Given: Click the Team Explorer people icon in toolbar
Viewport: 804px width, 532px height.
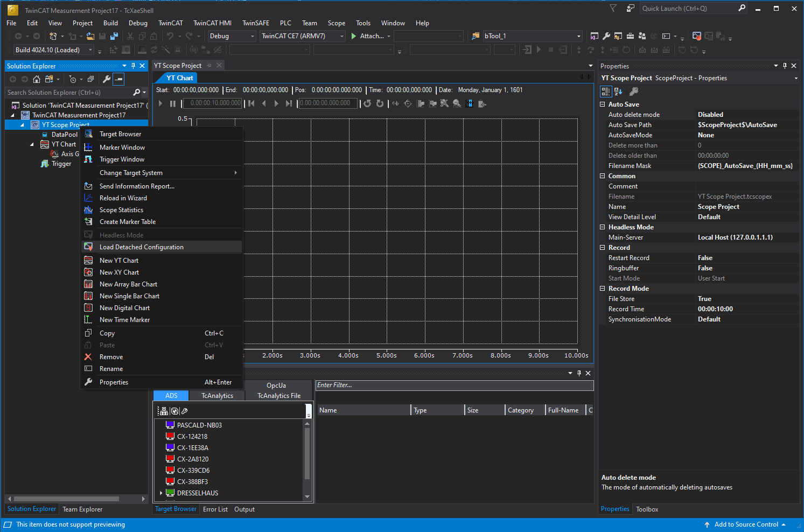Looking at the screenshot, I should pos(642,36).
